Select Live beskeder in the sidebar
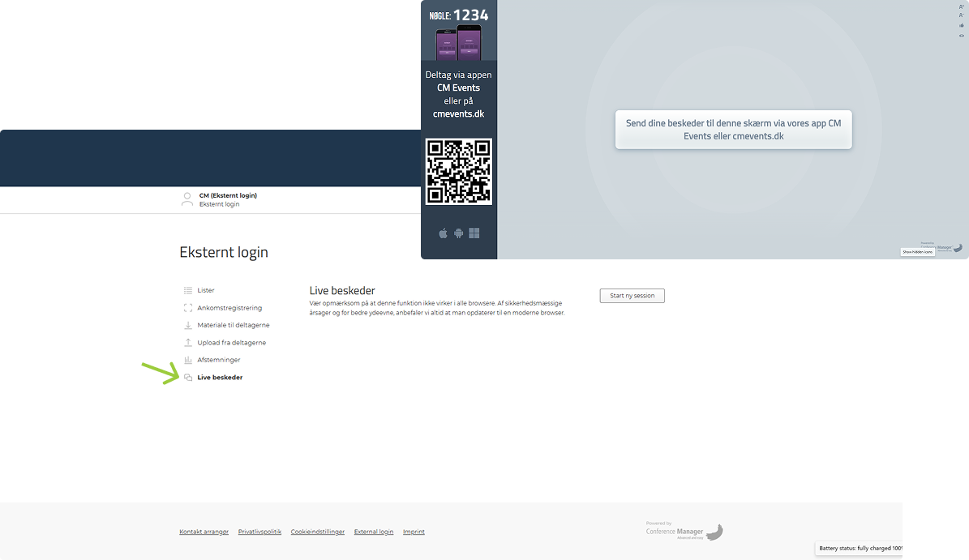This screenshot has width=969, height=560. pos(220,377)
